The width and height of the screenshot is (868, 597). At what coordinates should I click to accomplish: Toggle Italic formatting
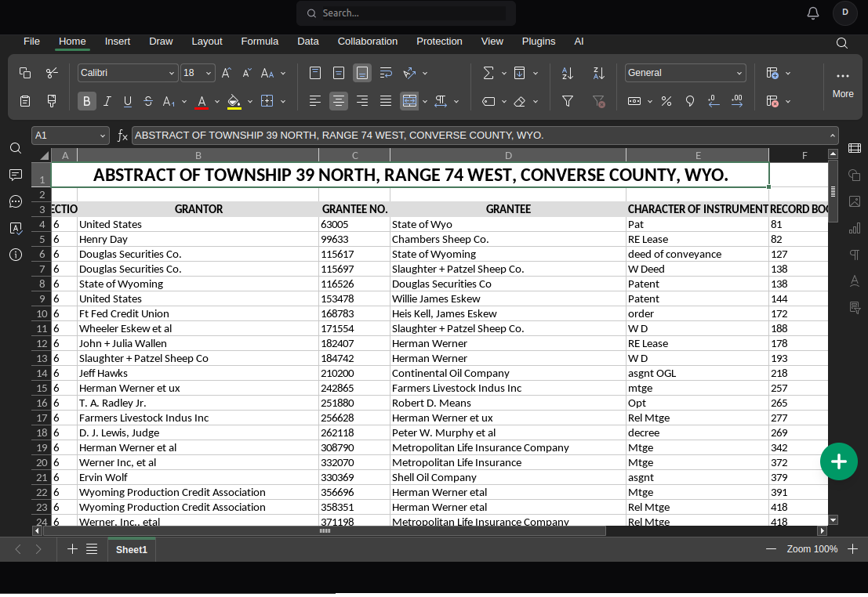(107, 101)
